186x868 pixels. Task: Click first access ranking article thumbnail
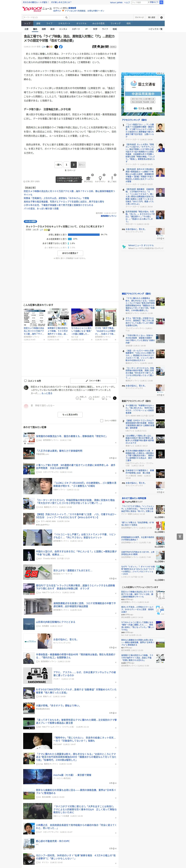[x=160, y=128]
